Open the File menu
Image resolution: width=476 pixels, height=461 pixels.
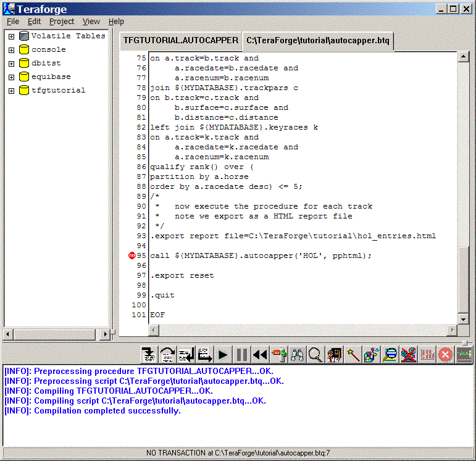click(x=13, y=22)
